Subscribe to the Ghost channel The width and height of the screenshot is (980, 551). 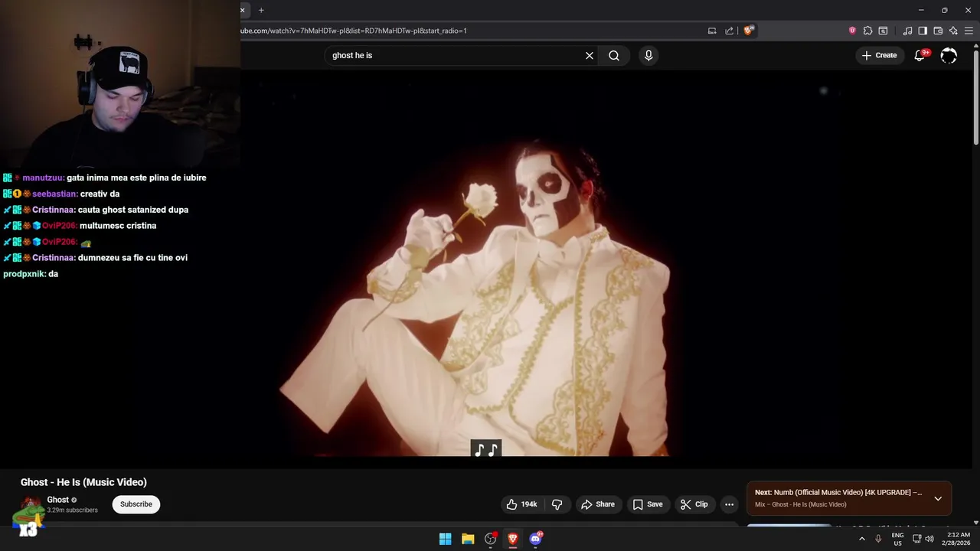click(x=136, y=504)
